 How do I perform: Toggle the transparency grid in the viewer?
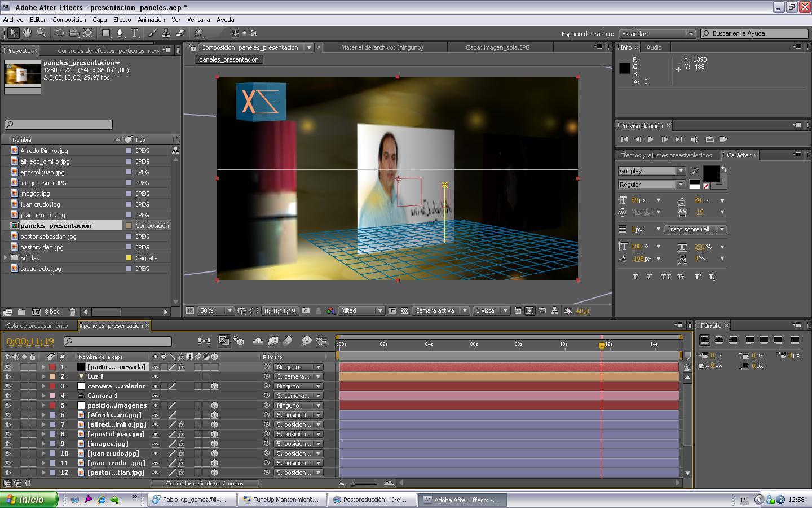[x=405, y=311]
